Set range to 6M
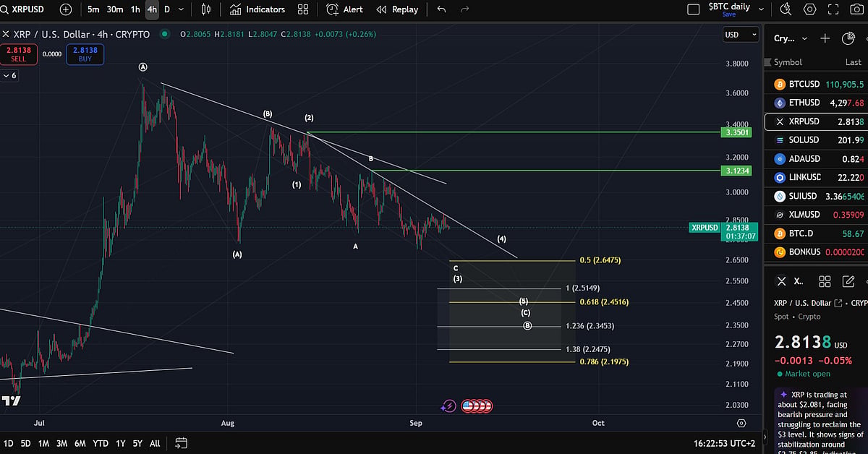 [80, 443]
